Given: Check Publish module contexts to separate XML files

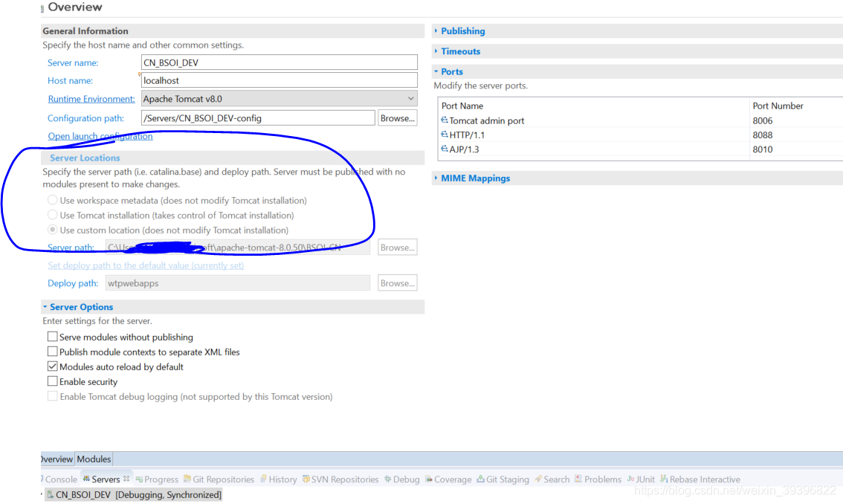Looking at the screenshot, I should pyautogui.click(x=52, y=352).
